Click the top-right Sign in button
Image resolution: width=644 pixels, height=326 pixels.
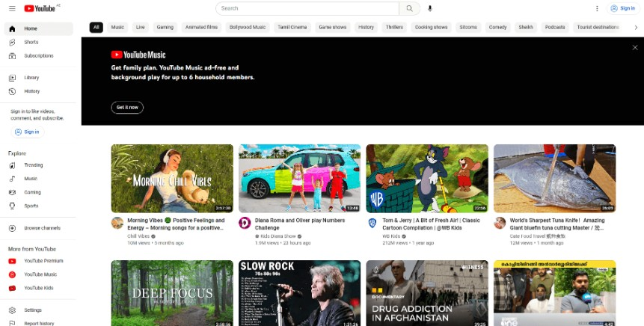tap(623, 8)
